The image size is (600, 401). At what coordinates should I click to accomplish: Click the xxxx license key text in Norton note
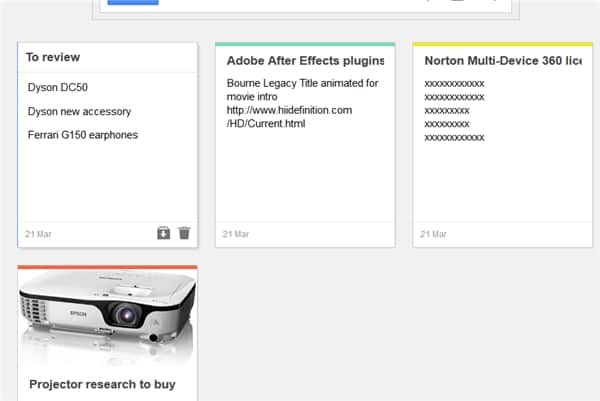454,110
